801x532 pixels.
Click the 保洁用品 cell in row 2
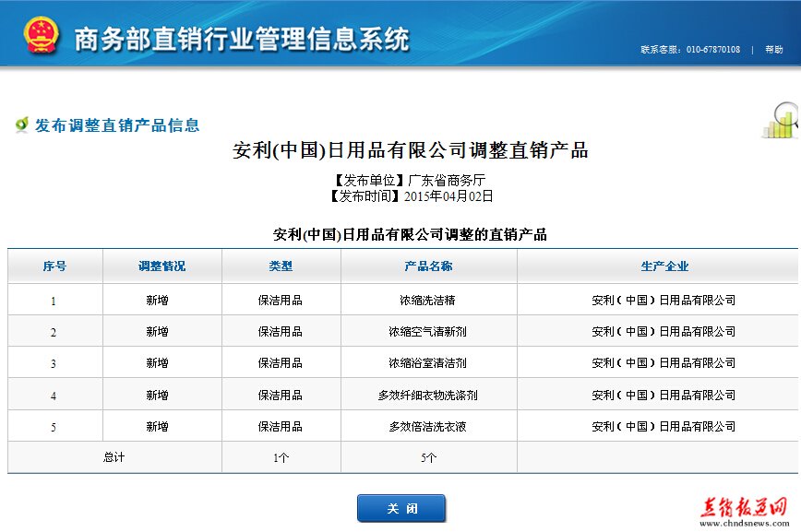coord(280,332)
